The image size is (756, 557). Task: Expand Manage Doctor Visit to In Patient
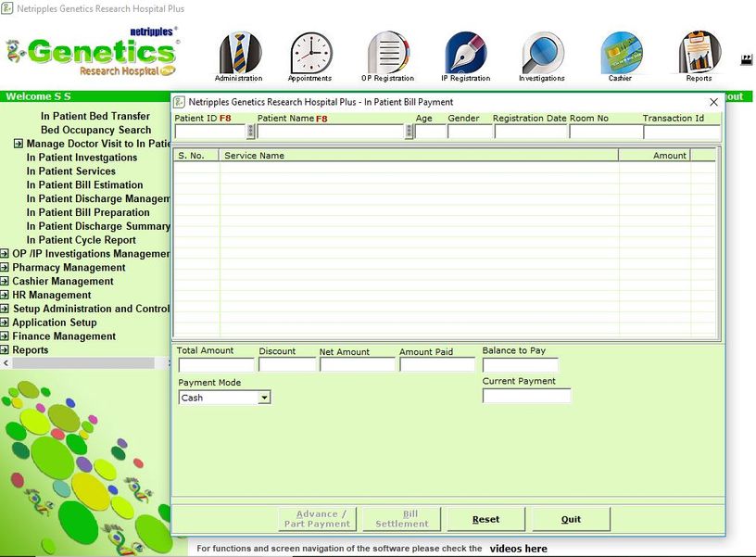click(x=19, y=144)
